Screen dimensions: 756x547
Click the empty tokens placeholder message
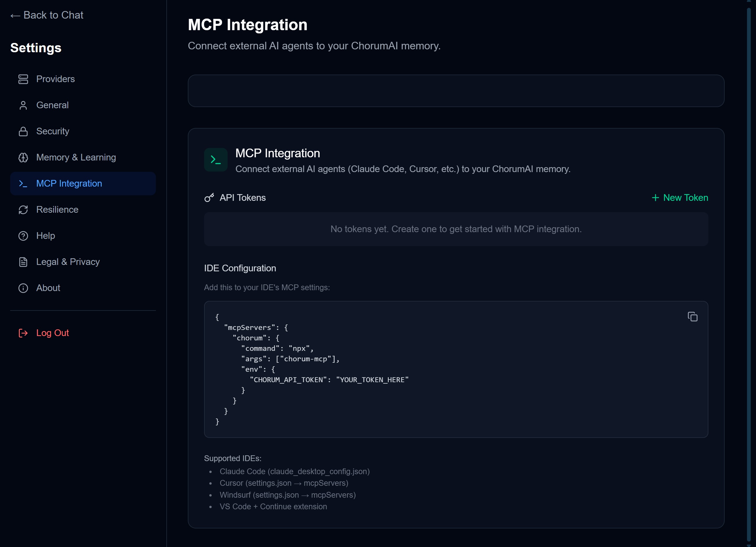[x=456, y=229]
